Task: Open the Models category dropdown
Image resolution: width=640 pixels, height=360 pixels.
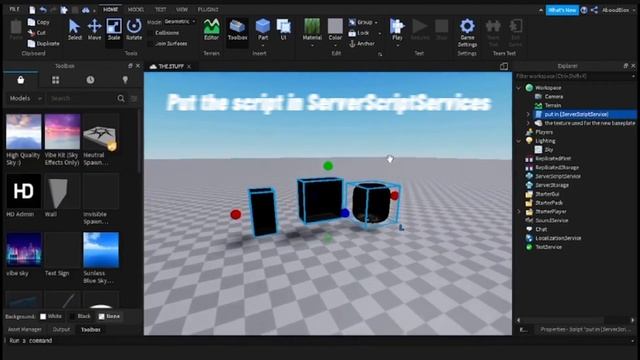Action: coord(25,98)
